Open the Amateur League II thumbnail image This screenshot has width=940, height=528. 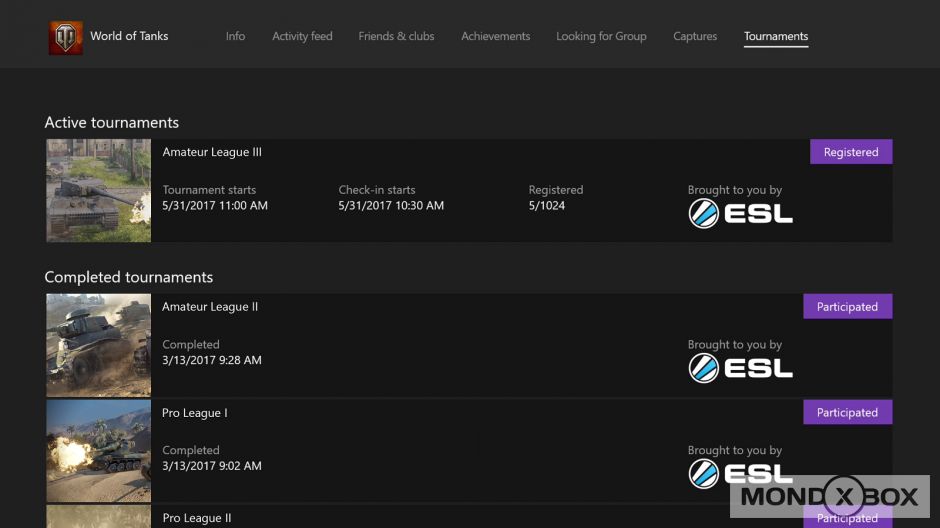coord(98,345)
